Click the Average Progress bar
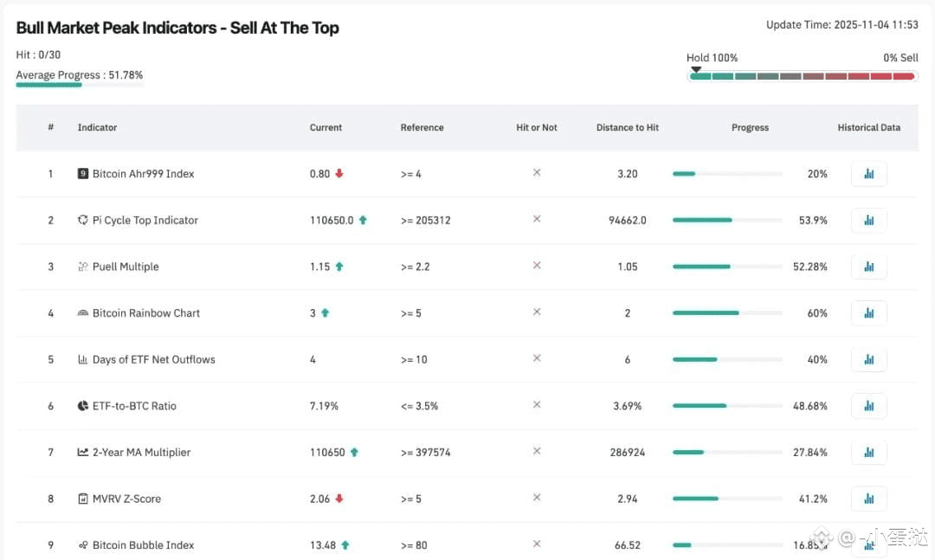 [80, 85]
